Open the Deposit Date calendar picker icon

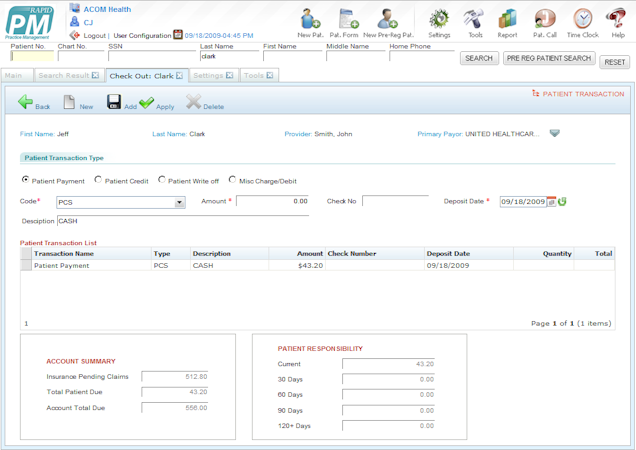pos(551,202)
